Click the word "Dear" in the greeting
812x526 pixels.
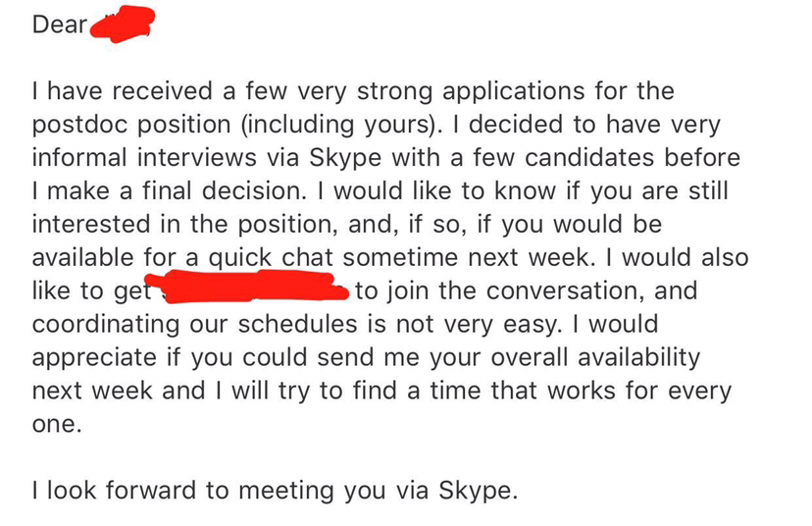click(60, 26)
